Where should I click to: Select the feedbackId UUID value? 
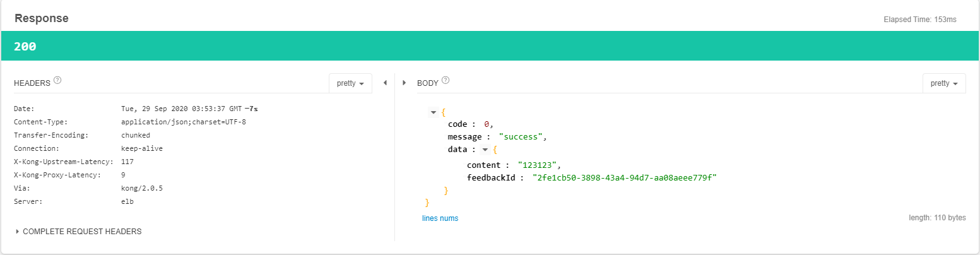point(625,178)
